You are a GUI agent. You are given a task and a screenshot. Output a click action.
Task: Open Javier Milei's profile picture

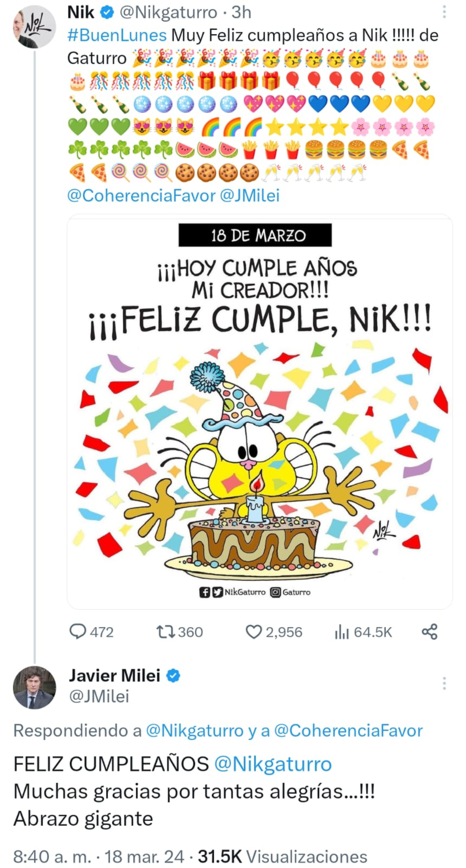click(x=34, y=687)
